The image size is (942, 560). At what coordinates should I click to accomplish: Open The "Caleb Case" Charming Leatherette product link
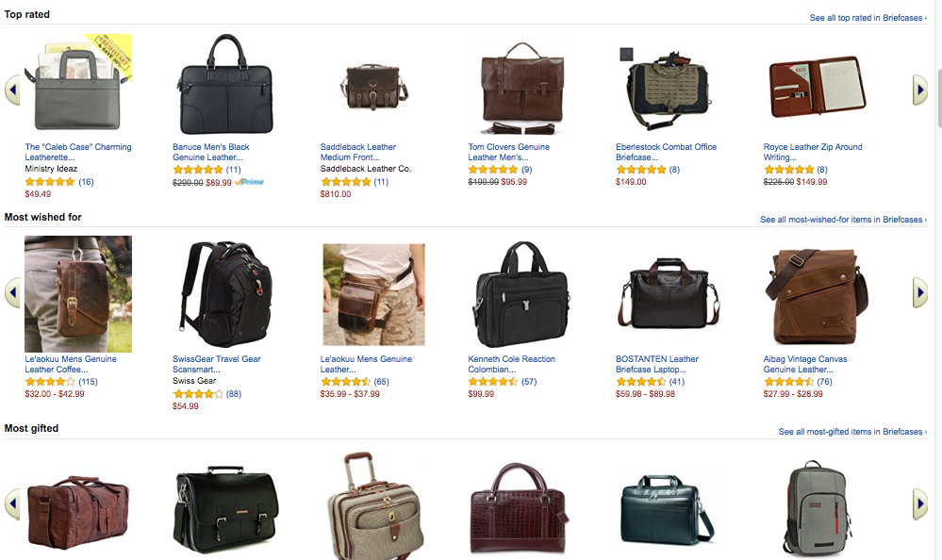[x=78, y=152]
